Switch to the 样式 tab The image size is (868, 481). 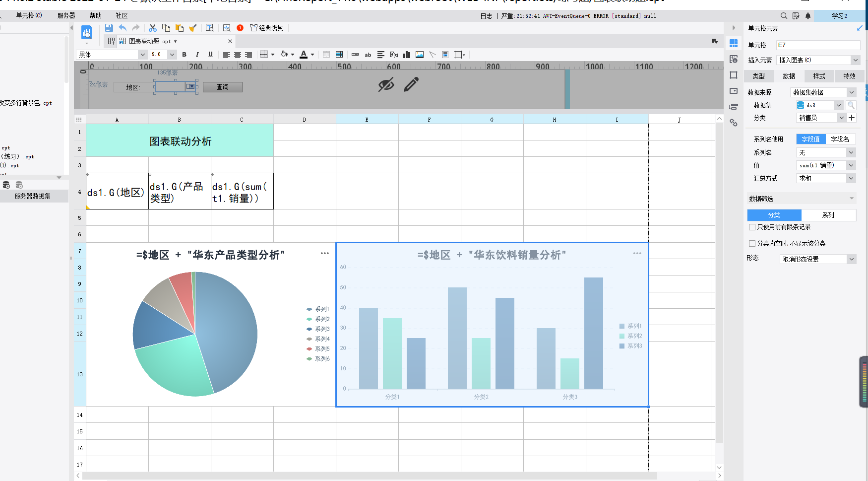pos(819,76)
